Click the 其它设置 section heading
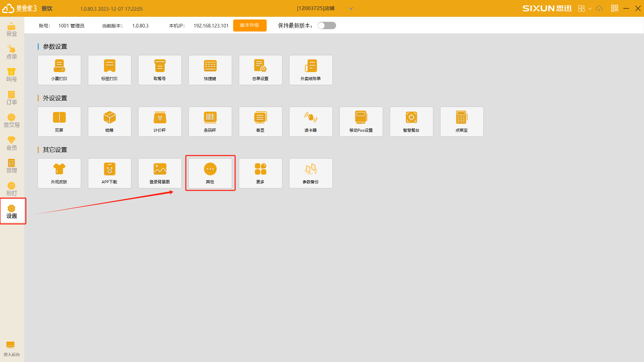Screen dimensions: 644x362 [55, 150]
